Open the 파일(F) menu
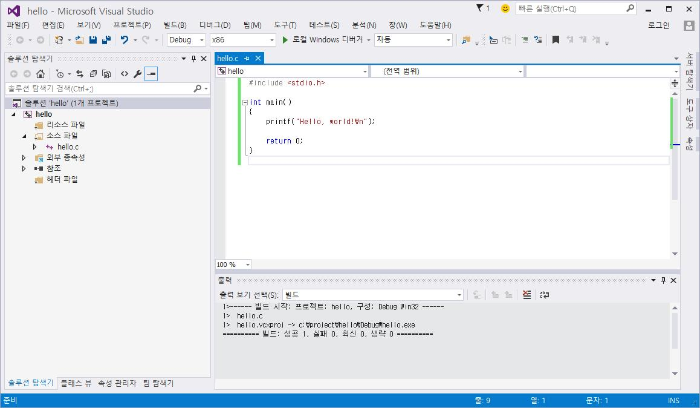 point(18,25)
